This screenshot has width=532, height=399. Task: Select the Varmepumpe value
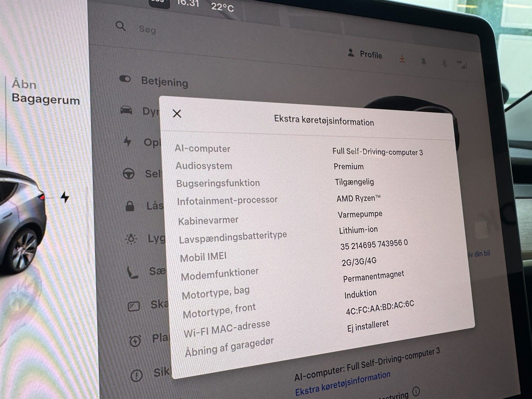(x=360, y=214)
